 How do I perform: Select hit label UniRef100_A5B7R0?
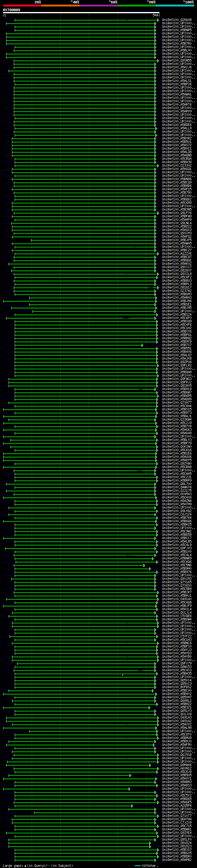coord(177,43)
